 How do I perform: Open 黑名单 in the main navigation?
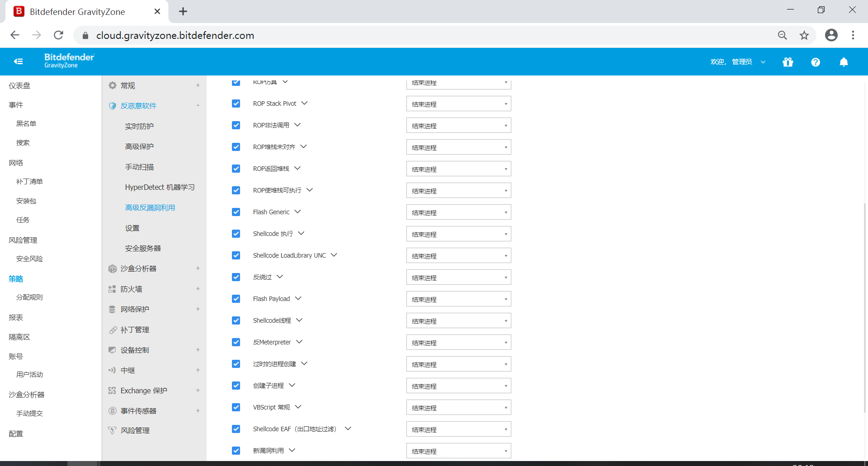[26, 123]
